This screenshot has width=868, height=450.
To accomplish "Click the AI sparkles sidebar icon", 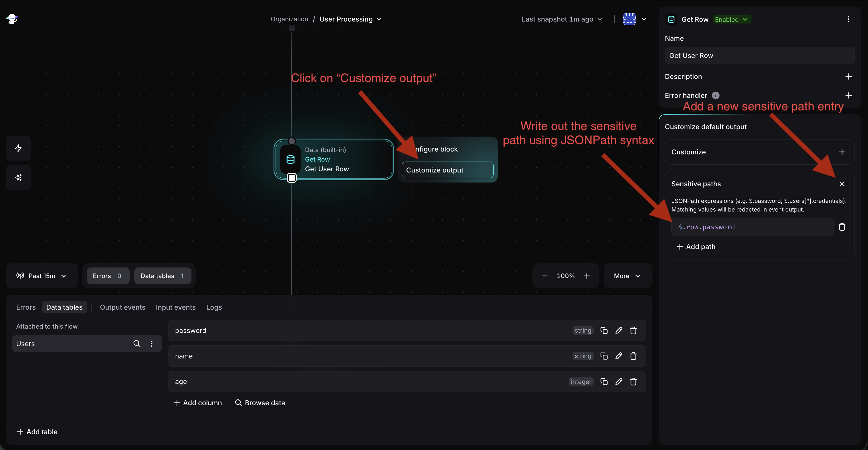I will point(18,178).
